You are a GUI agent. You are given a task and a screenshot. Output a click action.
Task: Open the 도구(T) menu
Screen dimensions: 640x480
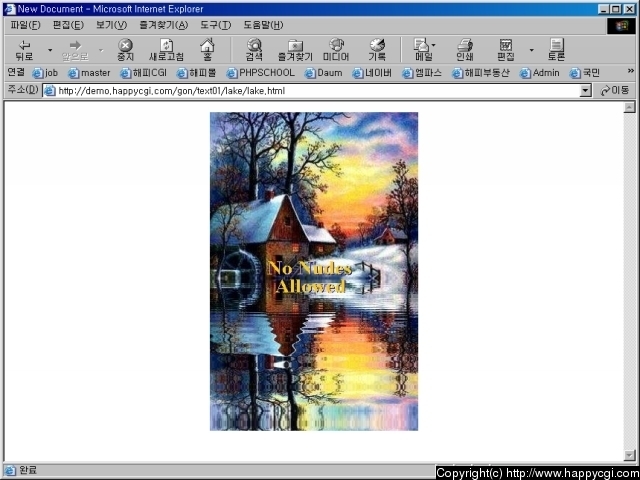pyautogui.click(x=216, y=25)
